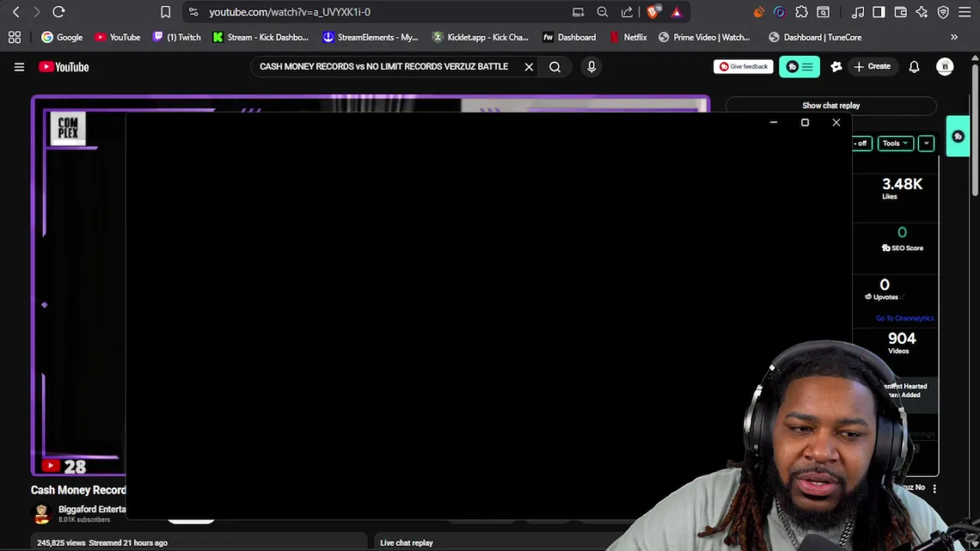This screenshot has width=980, height=551.
Task: Click the Give feedback button
Action: click(x=743, y=67)
